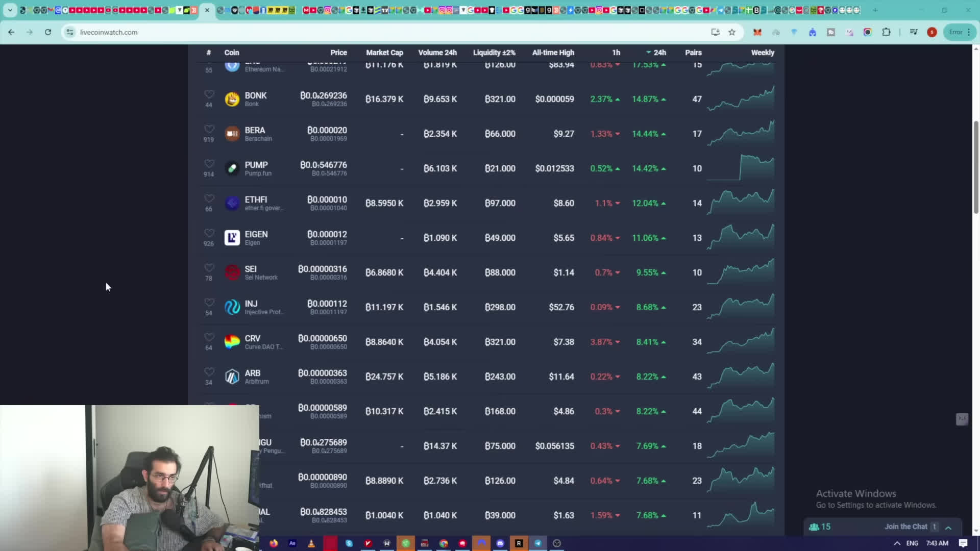Open Skype from the taskbar
The height and width of the screenshot is (551, 980).
click(x=349, y=543)
